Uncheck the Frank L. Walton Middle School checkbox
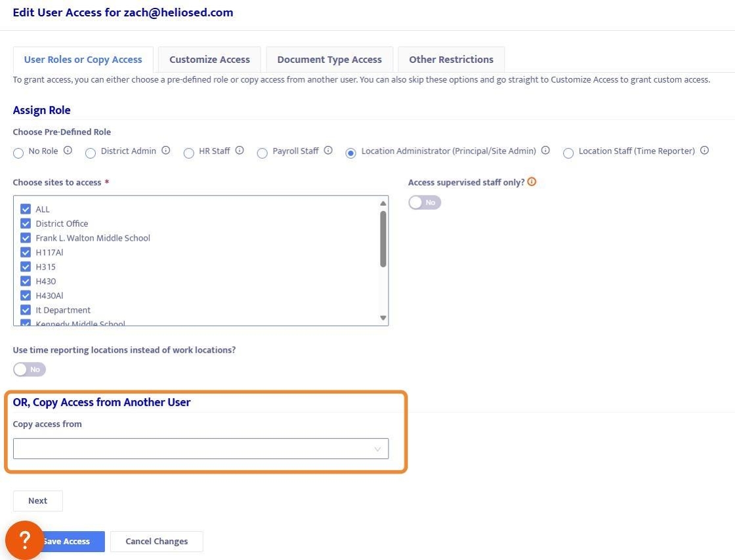The image size is (735, 560). click(26, 238)
